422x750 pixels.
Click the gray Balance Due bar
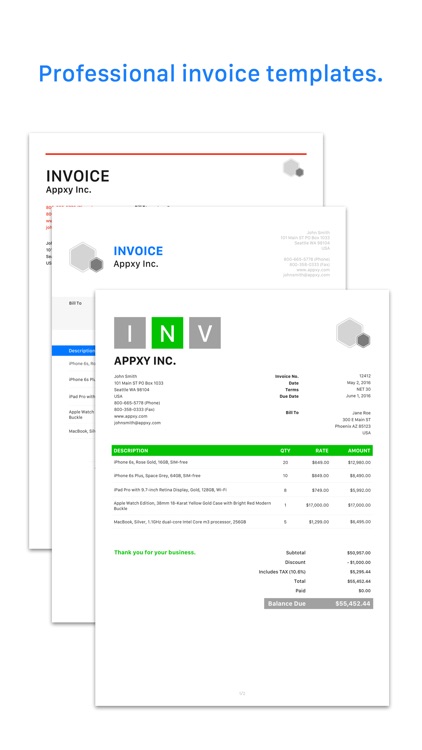click(x=319, y=604)
